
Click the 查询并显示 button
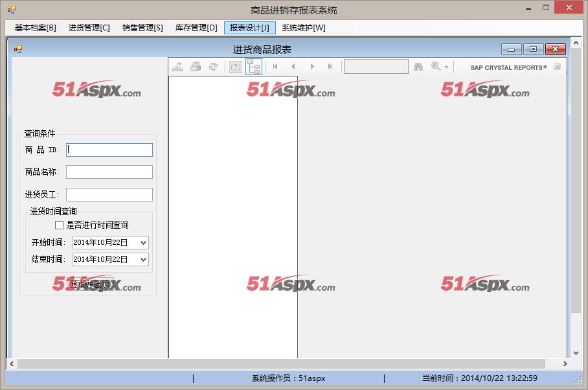[90, 284]
